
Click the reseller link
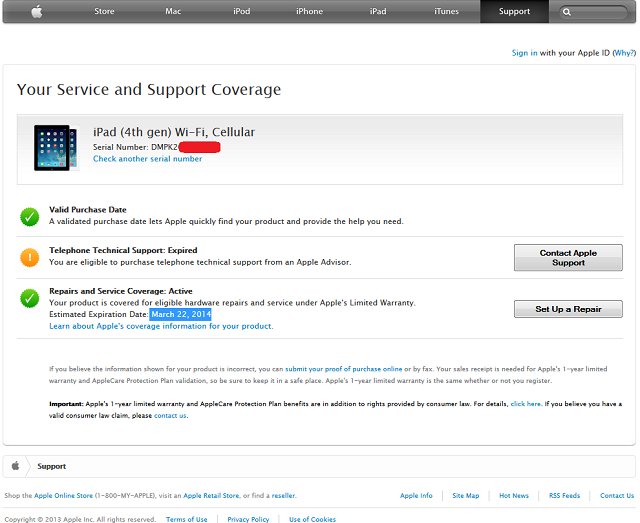(283, 496)
